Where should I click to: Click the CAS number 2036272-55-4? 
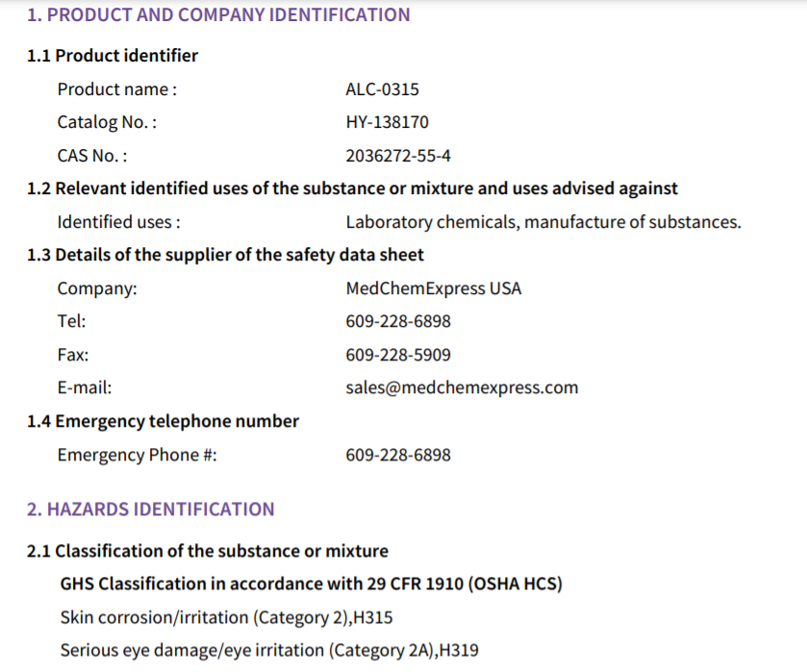(397, 156)
